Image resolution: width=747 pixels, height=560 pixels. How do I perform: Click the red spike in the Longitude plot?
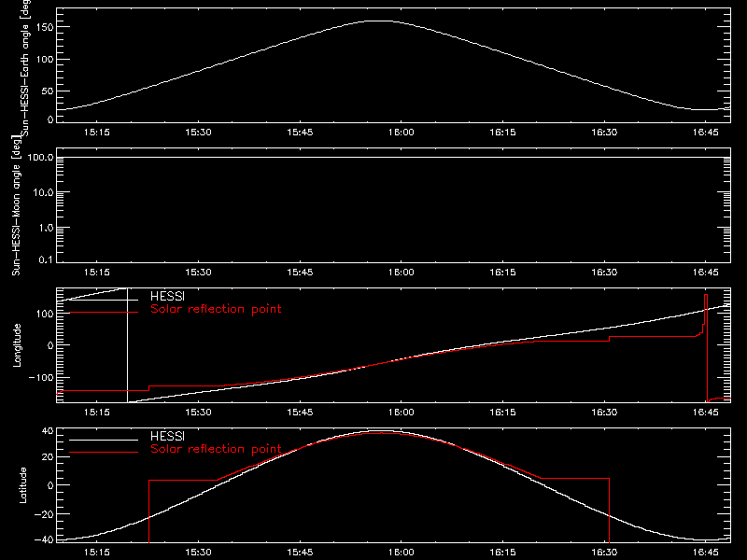pyautogui.click(x=706, y=347)
